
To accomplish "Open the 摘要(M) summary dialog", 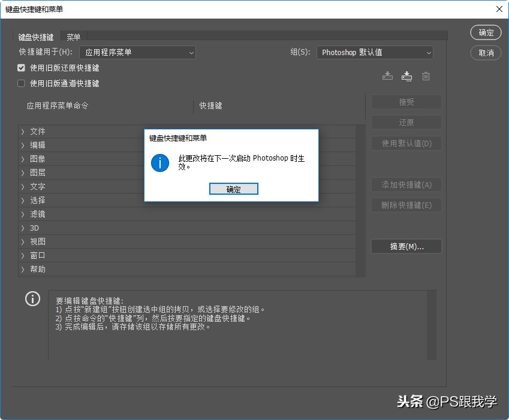I will point(406,246).
